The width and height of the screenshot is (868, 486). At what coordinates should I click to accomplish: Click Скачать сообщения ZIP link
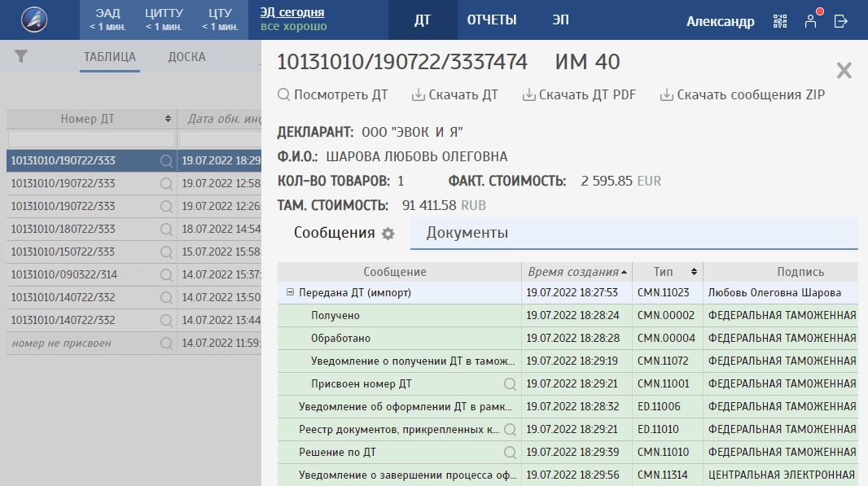(742, 94)
